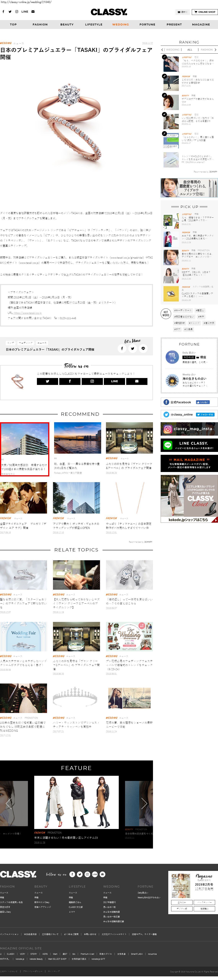Open the eyebrow product banner ad
The height and width of the screenshot is (980, 218).
[189, 188]
